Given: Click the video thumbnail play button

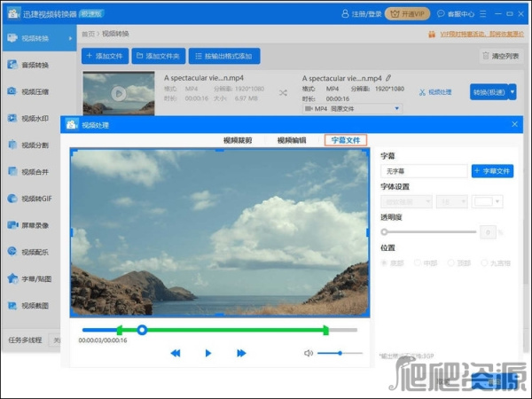Looking at the screenshot, I should [119, 93].
